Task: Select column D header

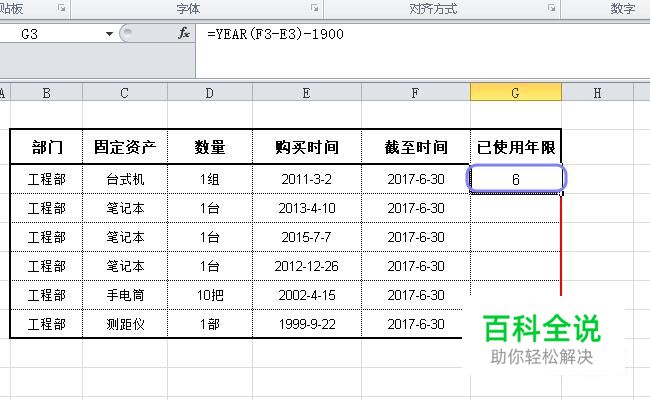Action: [x=210, y=93]
